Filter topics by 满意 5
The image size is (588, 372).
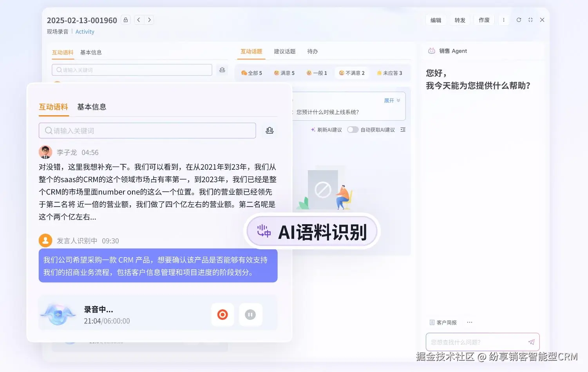click(x=284, y=73)
